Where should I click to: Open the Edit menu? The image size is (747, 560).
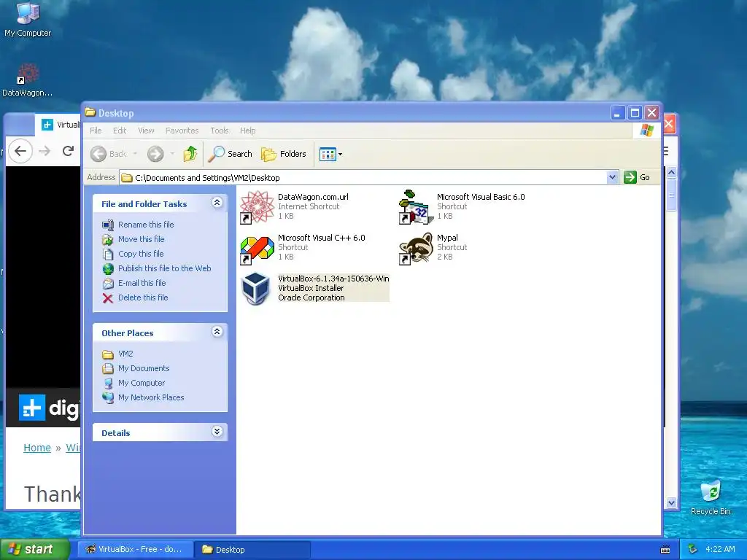coord(120,131)
